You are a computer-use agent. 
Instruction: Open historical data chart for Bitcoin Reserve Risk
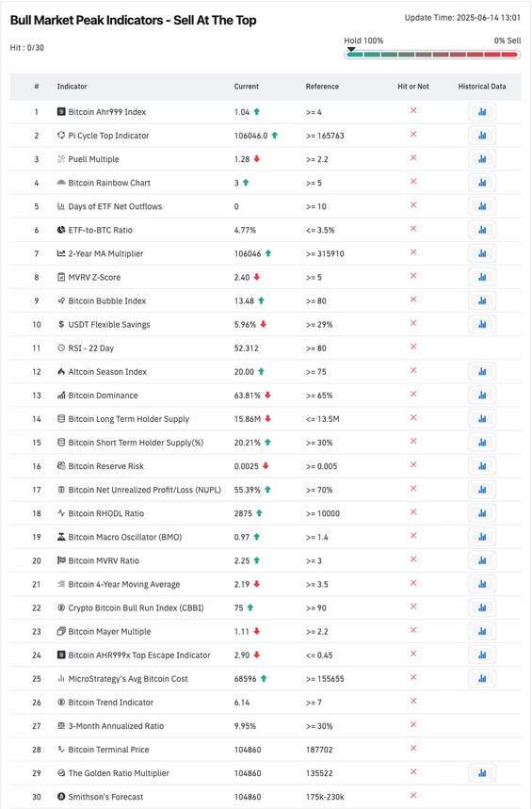(x=482, y=466)
